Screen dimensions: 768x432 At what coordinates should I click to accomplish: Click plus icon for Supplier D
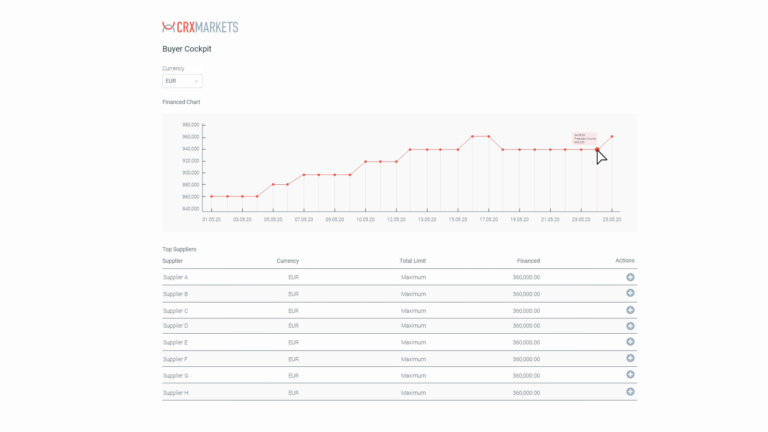(630, 326)
